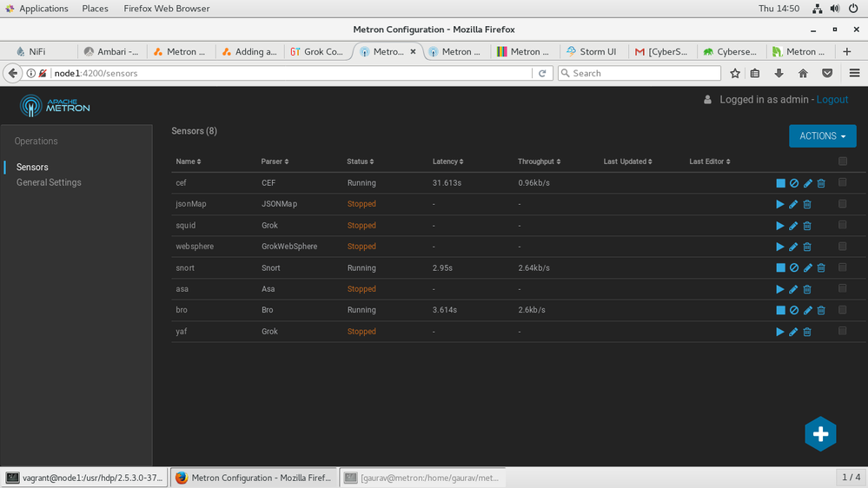
Task: Reload the current page
Action: click(542, 73)
